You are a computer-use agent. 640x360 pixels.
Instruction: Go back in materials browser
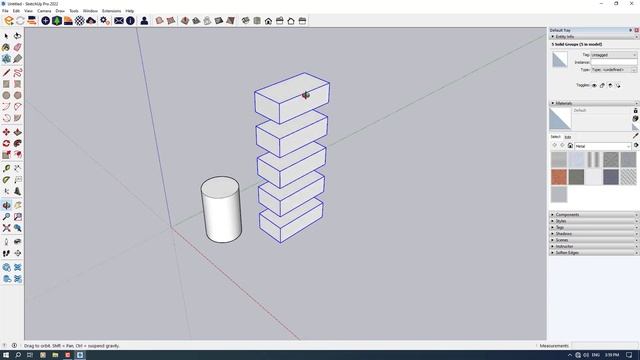[x=554, y=146]
